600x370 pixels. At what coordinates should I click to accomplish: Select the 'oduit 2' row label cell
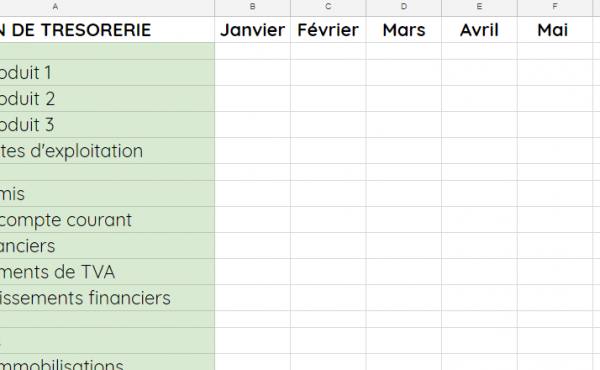(107, 98)
